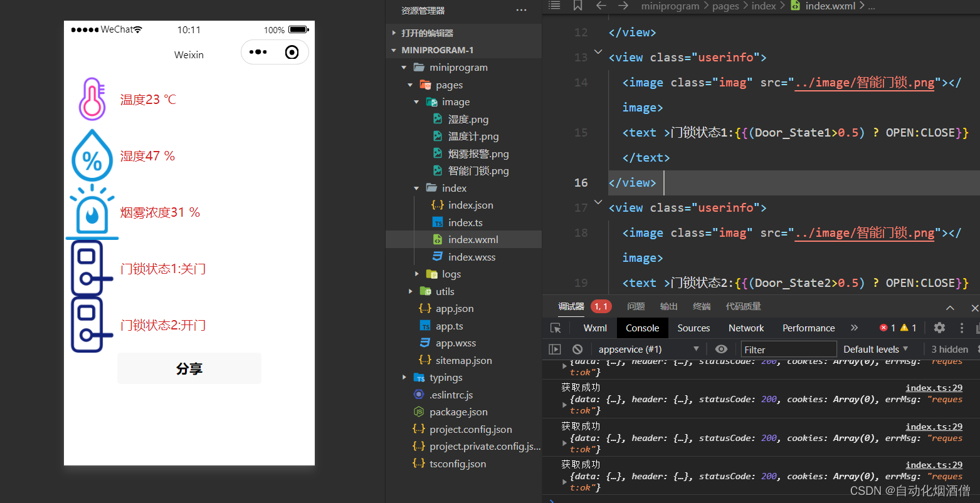This screenshot has width=980, height=503.
Task: Collapse the debugger panel with the chevron
Action: click(x=950, y=308)
